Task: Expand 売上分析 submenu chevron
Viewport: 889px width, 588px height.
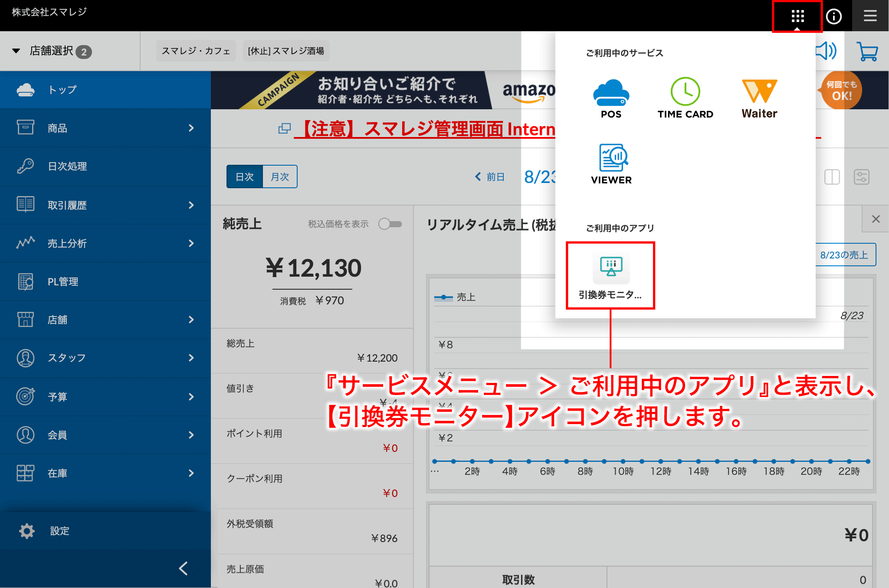Action: pyautogui.click(x=191, y=243)
